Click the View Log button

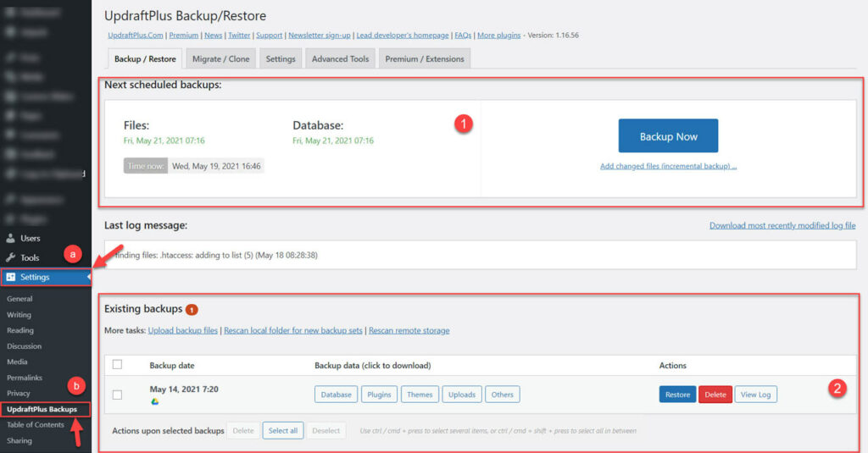point(755,395)
